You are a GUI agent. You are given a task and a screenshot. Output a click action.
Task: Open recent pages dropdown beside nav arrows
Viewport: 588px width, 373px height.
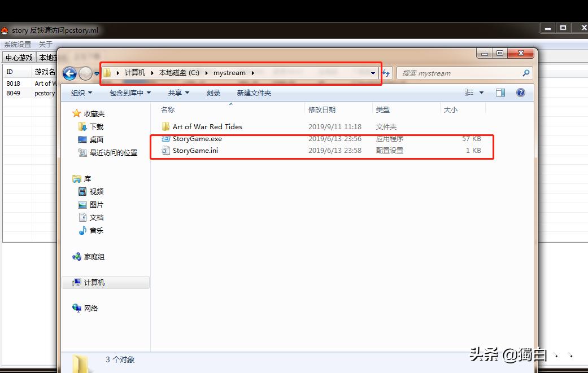click(x=97, y=74)
